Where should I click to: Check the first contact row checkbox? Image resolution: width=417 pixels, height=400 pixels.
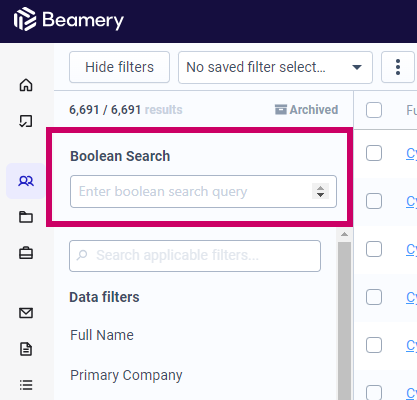(x=374, y=153)
